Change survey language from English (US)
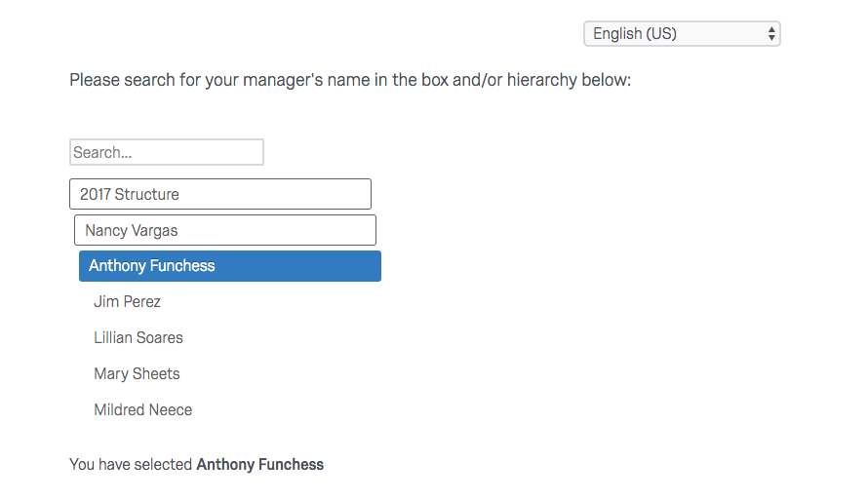The height and width of the screenshot is (501, 868). 681,33
